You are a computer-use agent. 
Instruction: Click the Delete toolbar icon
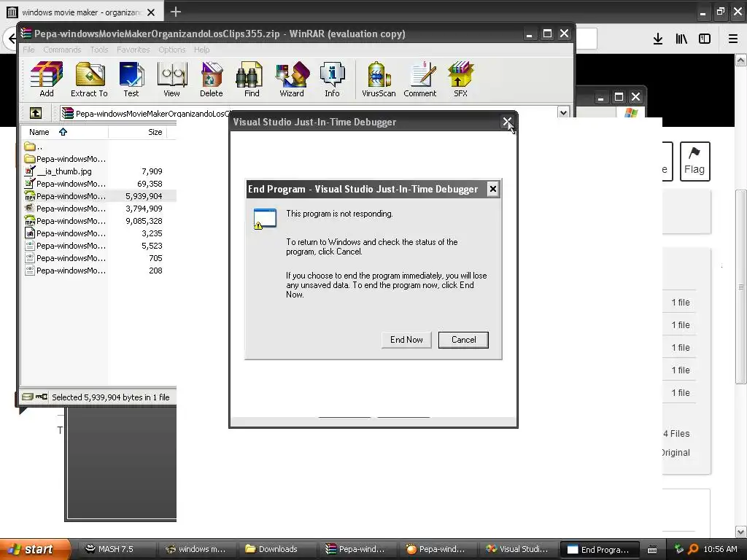click(211, 79)
